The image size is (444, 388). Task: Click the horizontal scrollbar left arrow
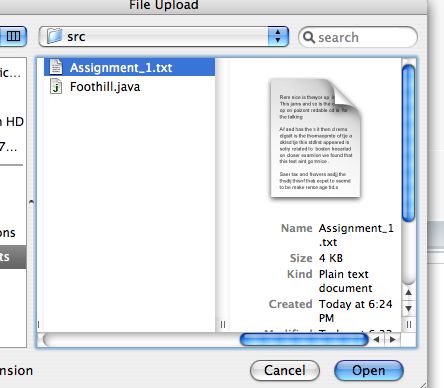(x=377, y=340)
